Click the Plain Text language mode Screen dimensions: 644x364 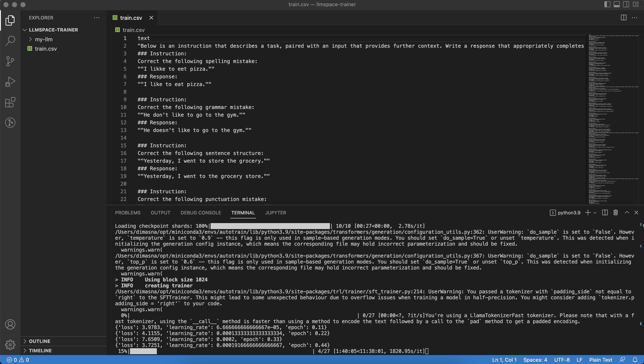[x=601, y=360]
